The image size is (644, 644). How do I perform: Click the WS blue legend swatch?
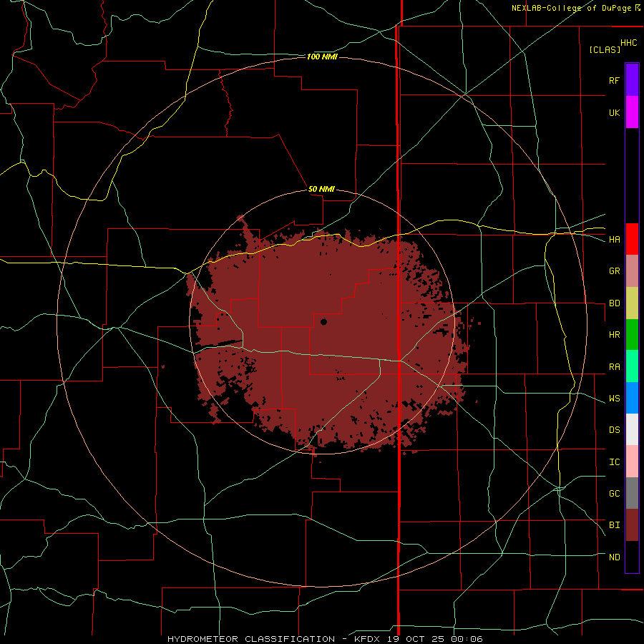coord(632,398)
